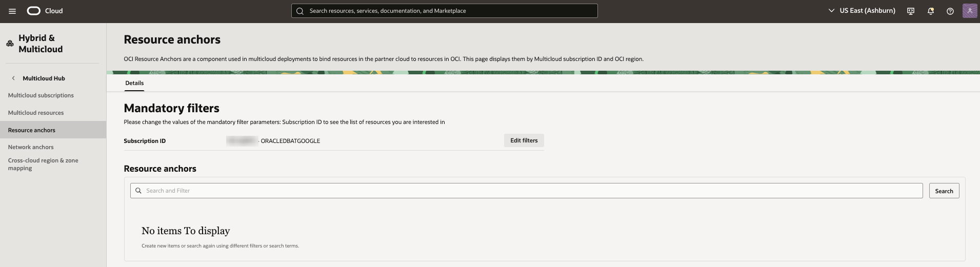Image resolution: width=980 pixels, height=267 pixels.
Task: Open Multicloud resources page
Action: click(36, 113)
